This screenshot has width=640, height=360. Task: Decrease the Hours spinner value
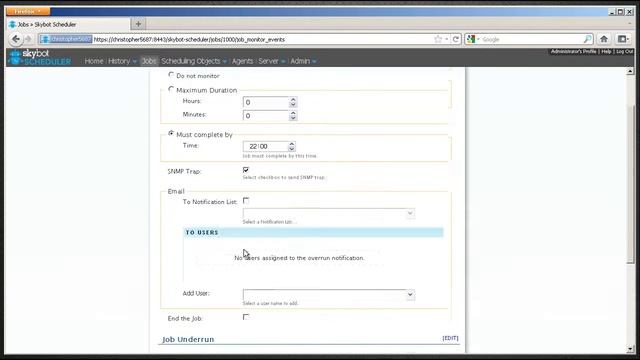click(x=293, y=105)
